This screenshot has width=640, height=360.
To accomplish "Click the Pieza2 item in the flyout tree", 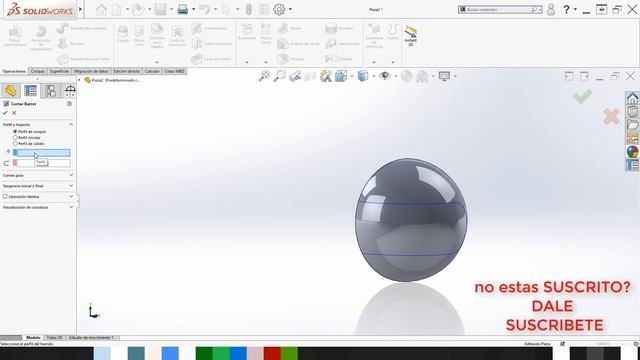I will tap(112, 80).
